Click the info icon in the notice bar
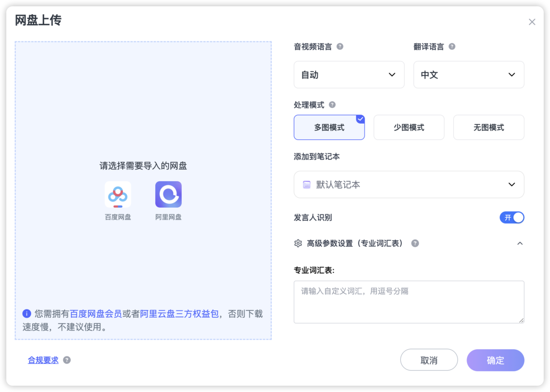The image size is (550, 392). click(26, 314)
